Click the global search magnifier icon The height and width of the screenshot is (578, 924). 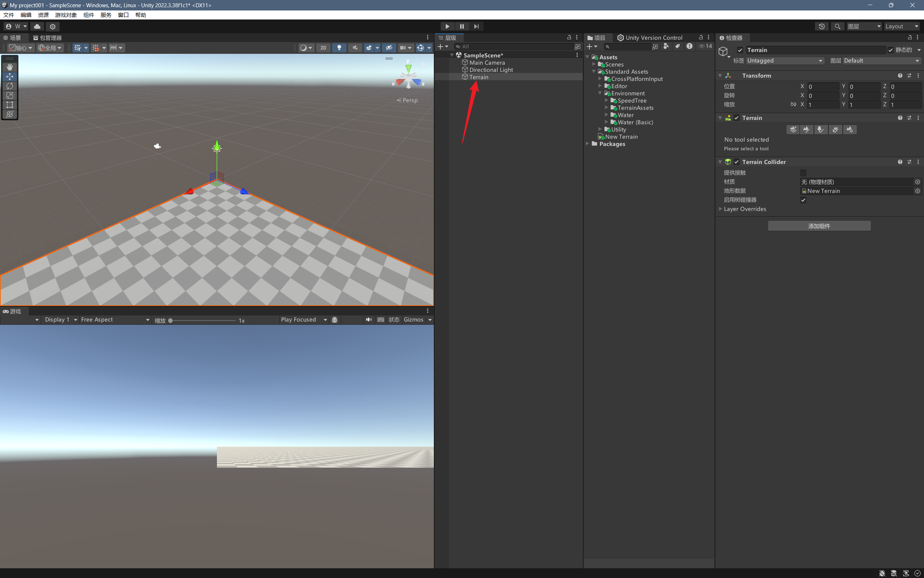click(837, 26)
